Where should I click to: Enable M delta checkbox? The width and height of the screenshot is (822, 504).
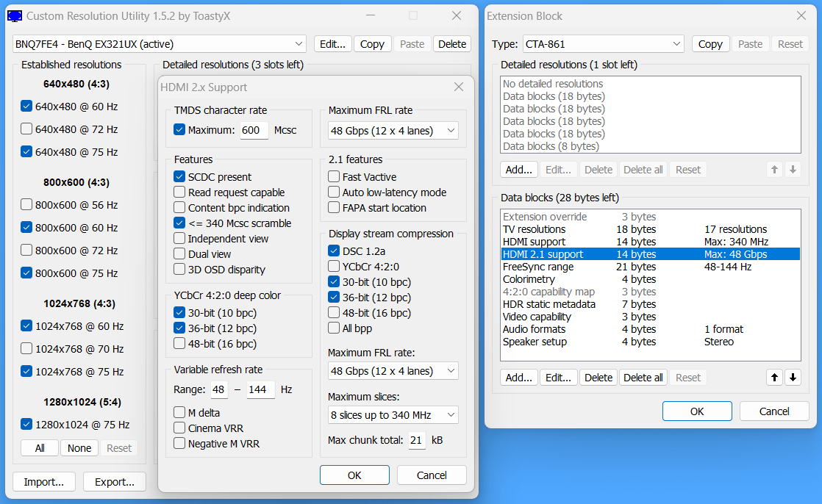coord(179,412)
